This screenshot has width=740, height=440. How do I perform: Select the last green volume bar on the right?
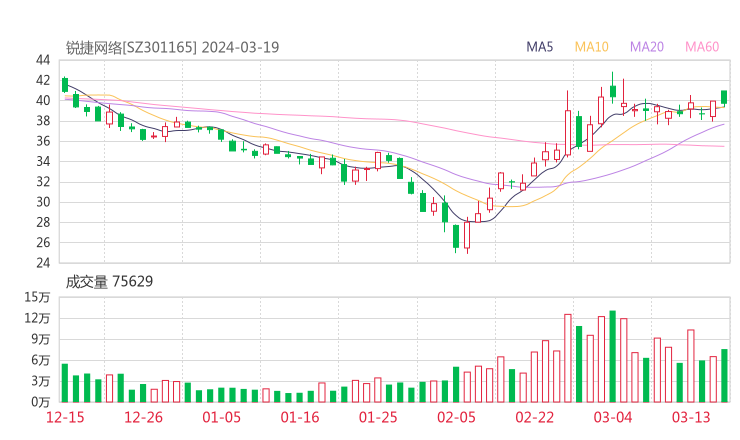click(x=724, y=376)
